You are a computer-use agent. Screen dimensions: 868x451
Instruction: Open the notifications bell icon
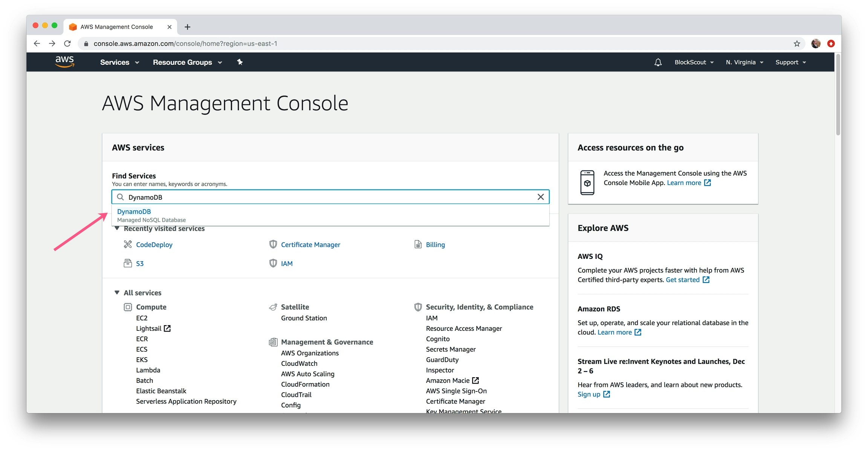coord(658,63)
